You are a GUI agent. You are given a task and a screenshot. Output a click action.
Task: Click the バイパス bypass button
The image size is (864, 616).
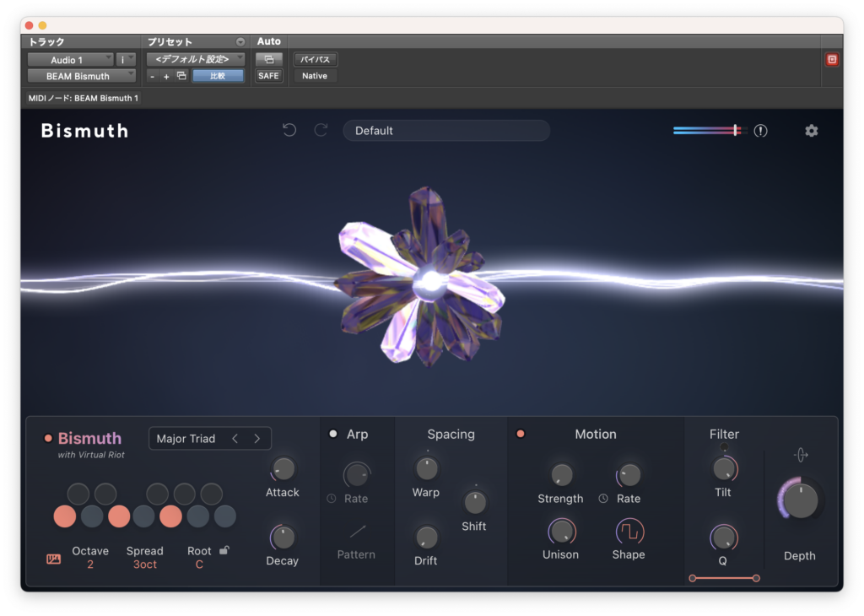pyautogui.click(x=316, y=59)
